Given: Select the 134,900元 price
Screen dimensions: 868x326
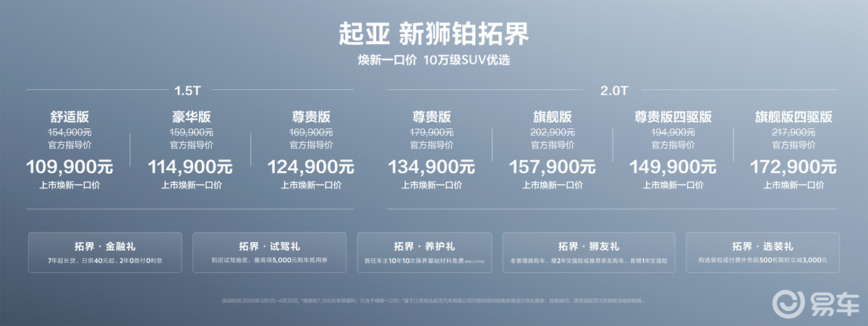Looking at the screenshot, I should coord(432,167).
